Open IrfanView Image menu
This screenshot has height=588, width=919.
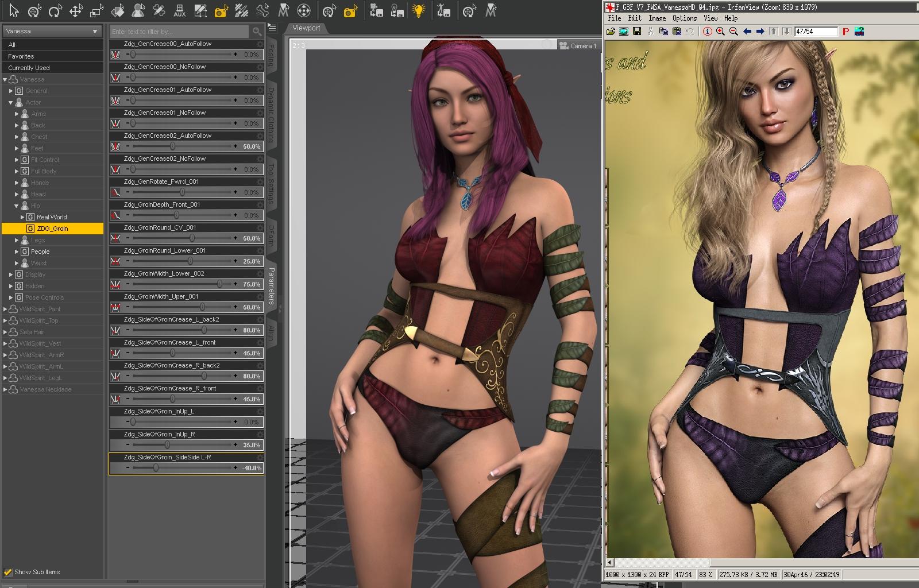657,18
